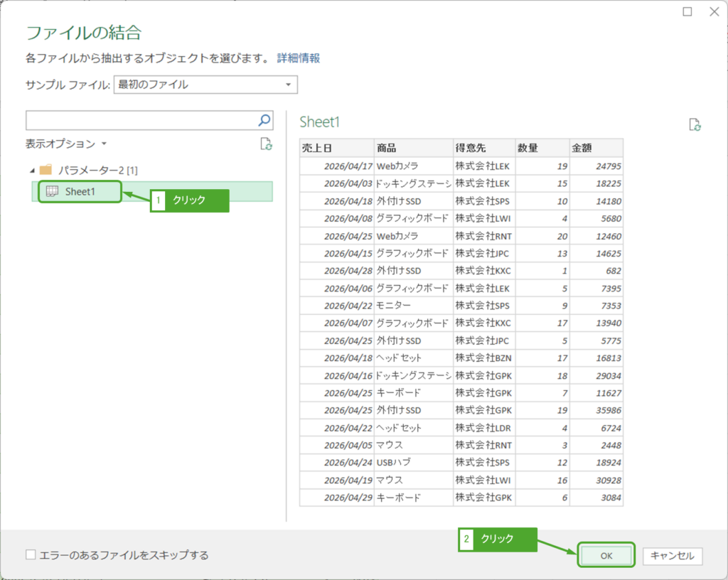Collapse the パラメーター2 tree node

(x=31, y=170)
